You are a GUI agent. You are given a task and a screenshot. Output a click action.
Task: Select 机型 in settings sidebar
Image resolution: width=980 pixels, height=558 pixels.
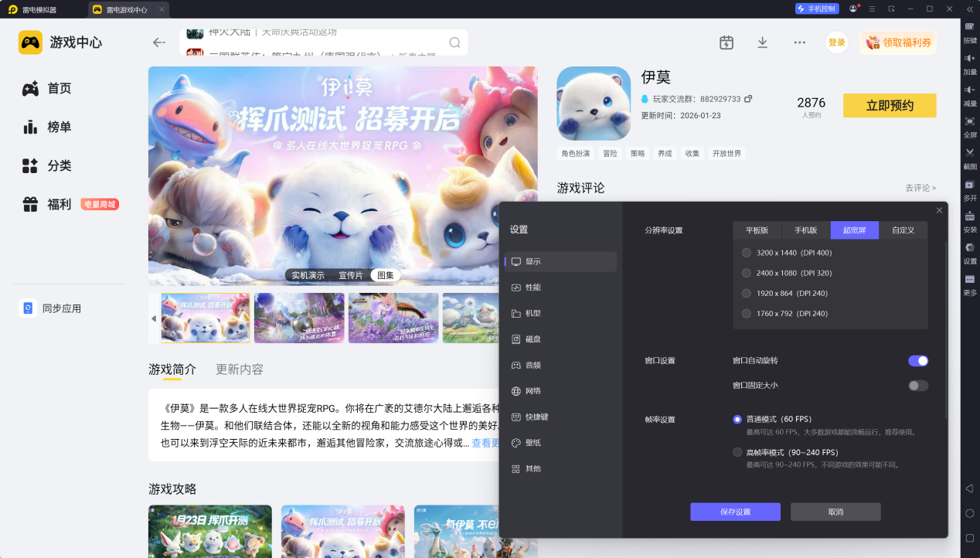coord(560,313)
